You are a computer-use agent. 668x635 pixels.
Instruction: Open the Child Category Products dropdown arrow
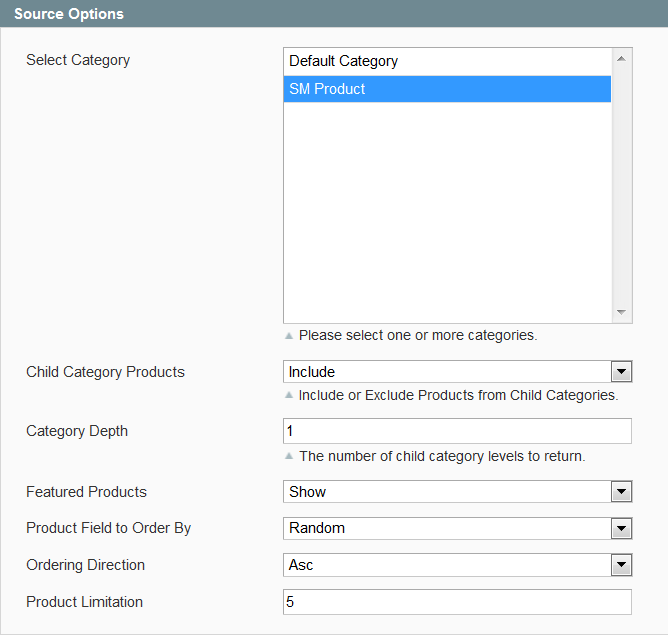pyautogui.click(x=621, y=372)
